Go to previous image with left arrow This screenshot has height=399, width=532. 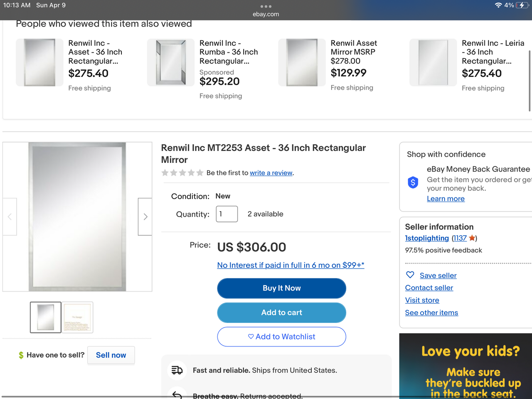(10, 217)
